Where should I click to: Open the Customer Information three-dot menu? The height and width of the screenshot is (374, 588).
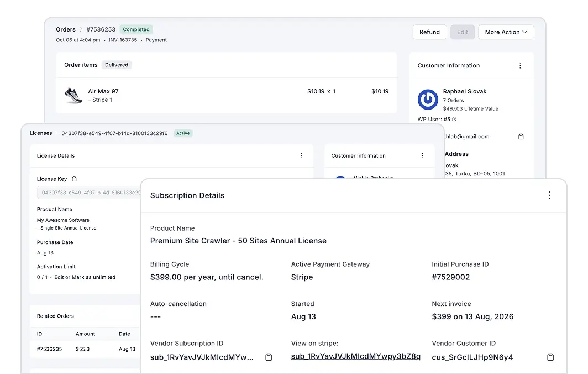coord(520,65)
